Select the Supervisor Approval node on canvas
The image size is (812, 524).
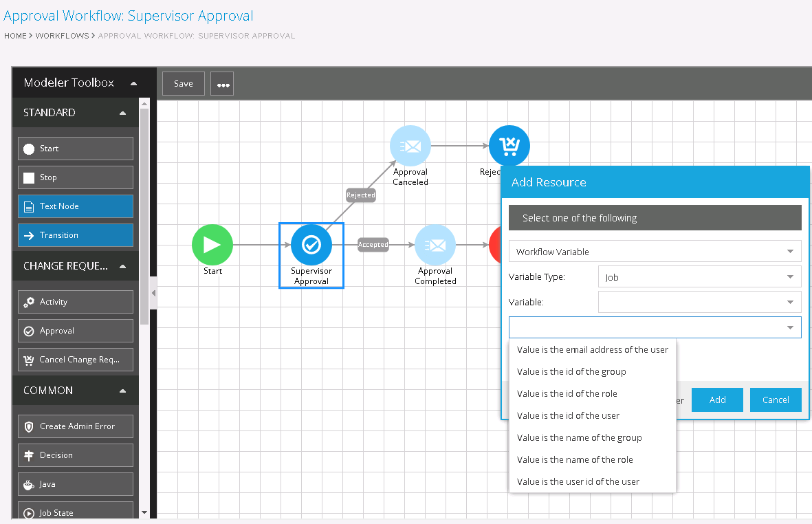[311, 244]
